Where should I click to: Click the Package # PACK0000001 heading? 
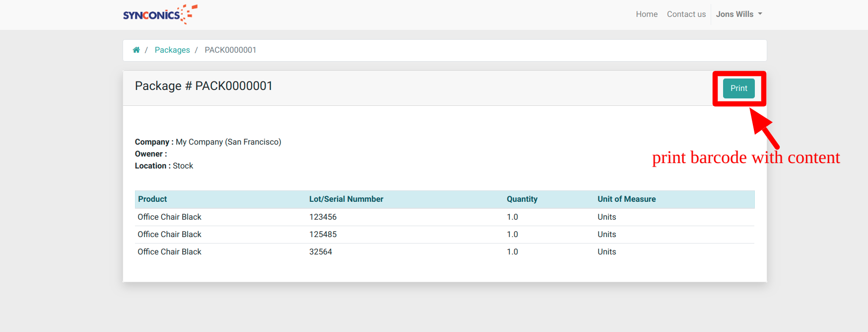coord(203,86)
